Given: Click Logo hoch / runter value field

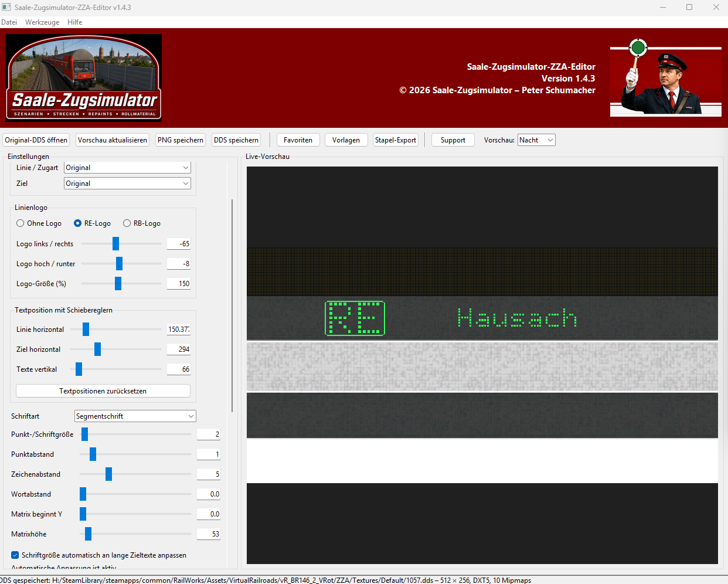Looking at the screenshot, I should (179, 264).
